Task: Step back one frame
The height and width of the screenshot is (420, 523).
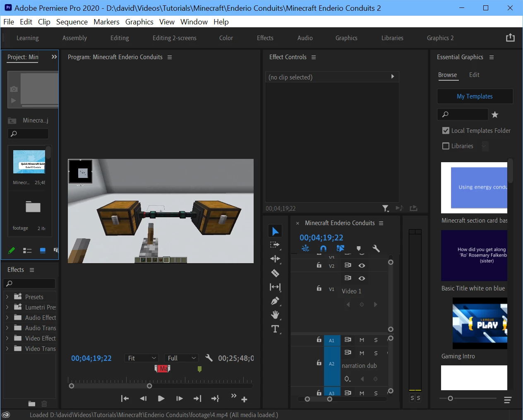Action: pyautogui.click(x=143, y=398)
